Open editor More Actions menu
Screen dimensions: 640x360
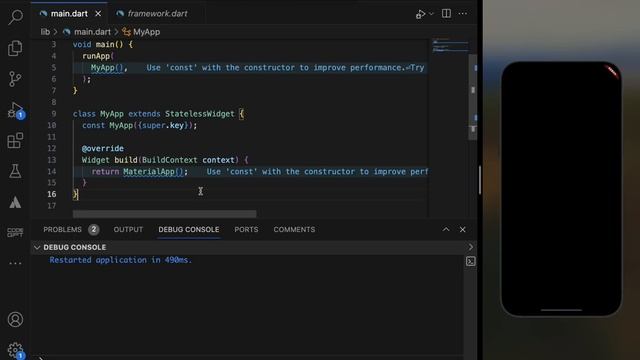coord(463,13)
